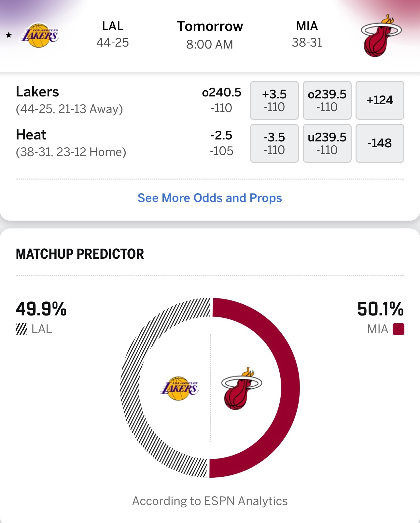Pick the Heat -3.5 spread
Screen dimensions: 420x523
click(274, 143)
